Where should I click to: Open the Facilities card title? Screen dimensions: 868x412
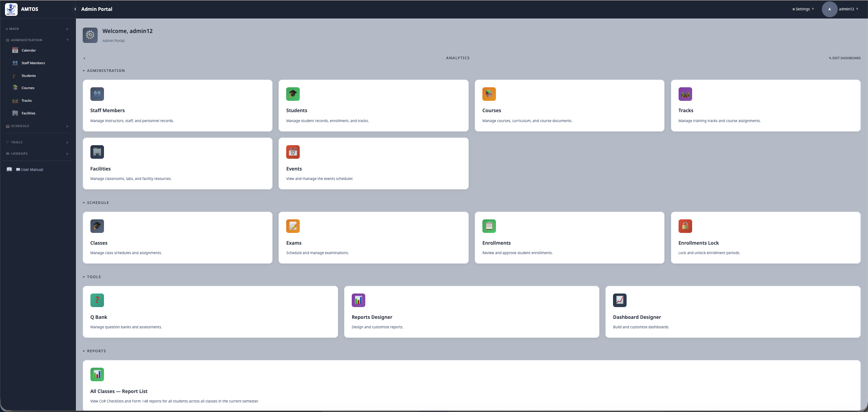[100, 169]
